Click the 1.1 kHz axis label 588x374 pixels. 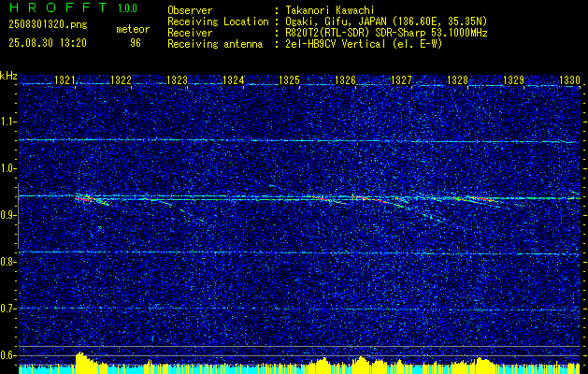tap(7, 122)
